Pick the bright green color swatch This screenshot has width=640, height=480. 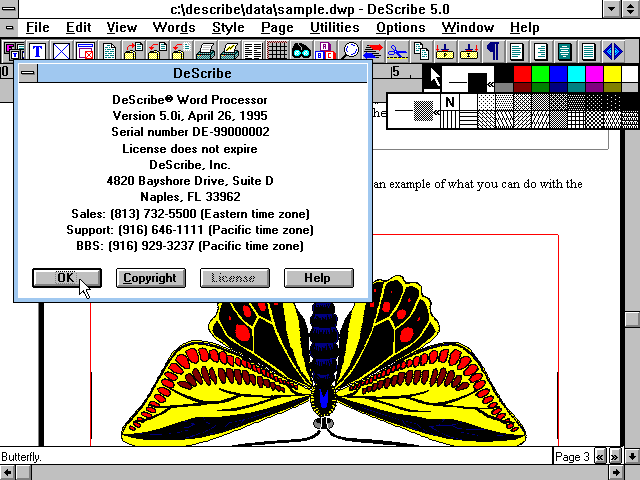point(540,74)
